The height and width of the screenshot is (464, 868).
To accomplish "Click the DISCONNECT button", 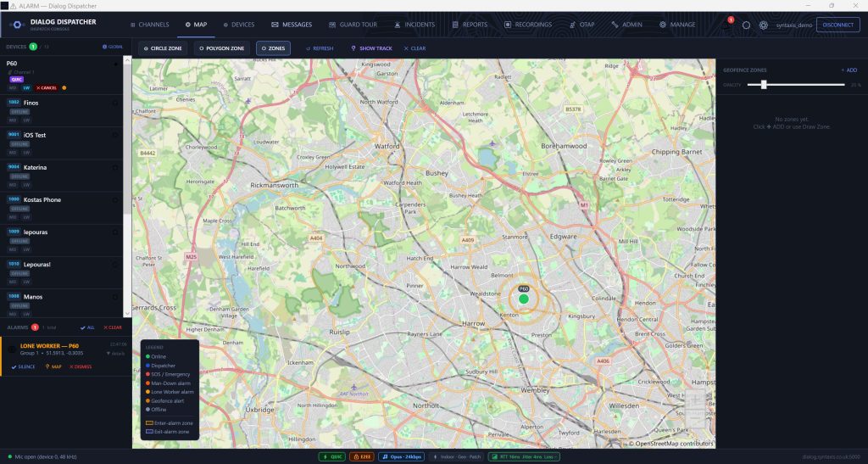I will [x=837, y=25].
